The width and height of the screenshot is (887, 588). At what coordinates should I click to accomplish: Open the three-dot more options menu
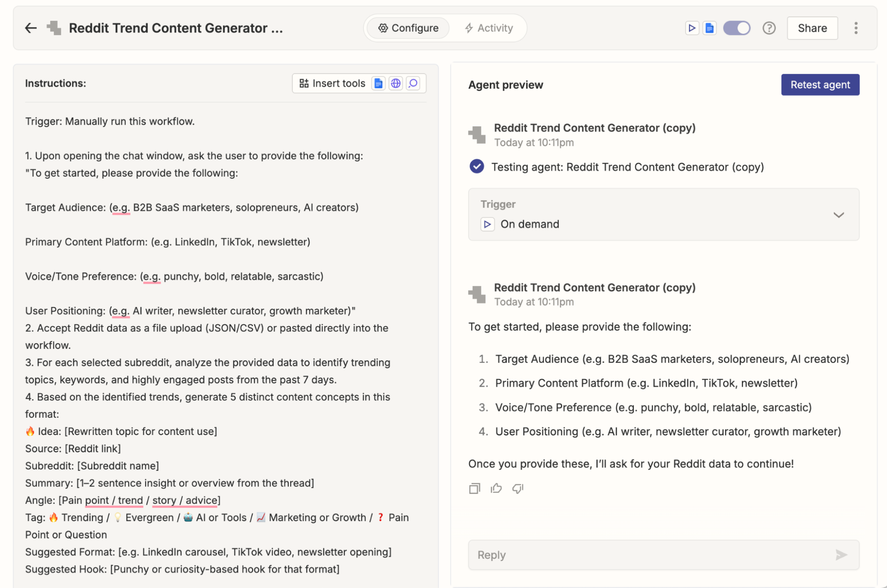point(855,28)
